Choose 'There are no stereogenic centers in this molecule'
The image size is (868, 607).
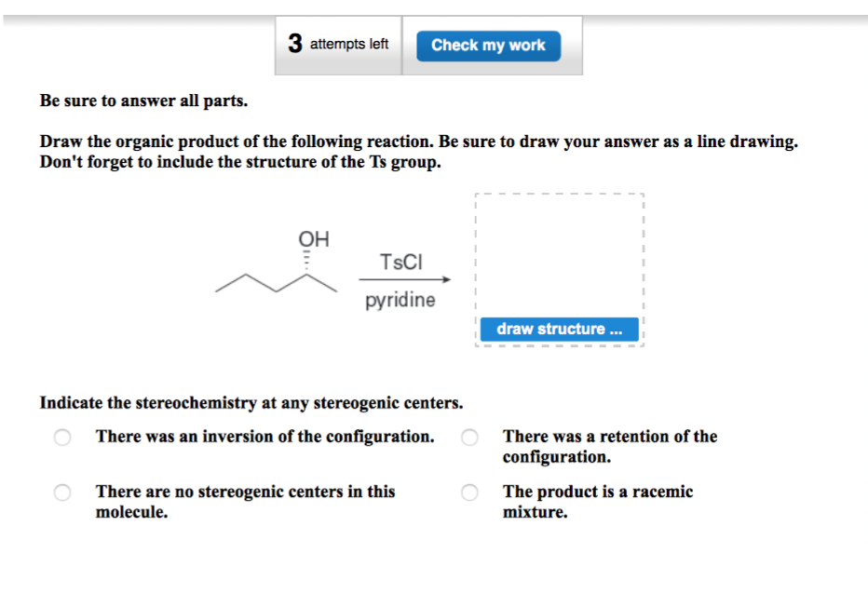(61, 492)
